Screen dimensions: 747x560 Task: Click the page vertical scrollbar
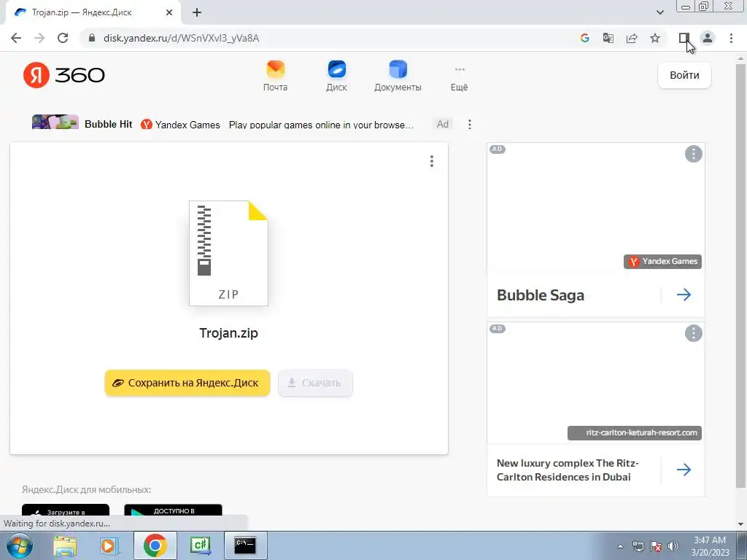(740, 275)
